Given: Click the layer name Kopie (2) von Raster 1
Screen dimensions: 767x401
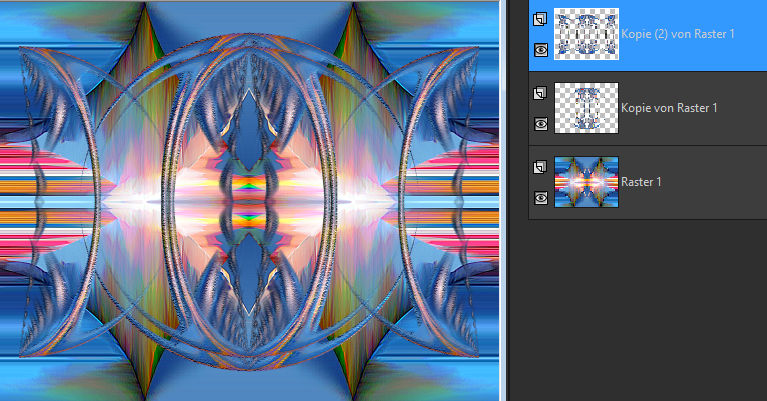Looking at the screenshot, I should pyautogui.click(x=678, y=34).
